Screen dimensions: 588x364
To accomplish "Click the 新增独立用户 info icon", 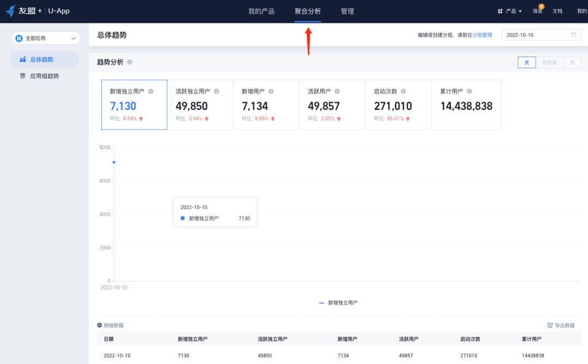I will 151,91.
